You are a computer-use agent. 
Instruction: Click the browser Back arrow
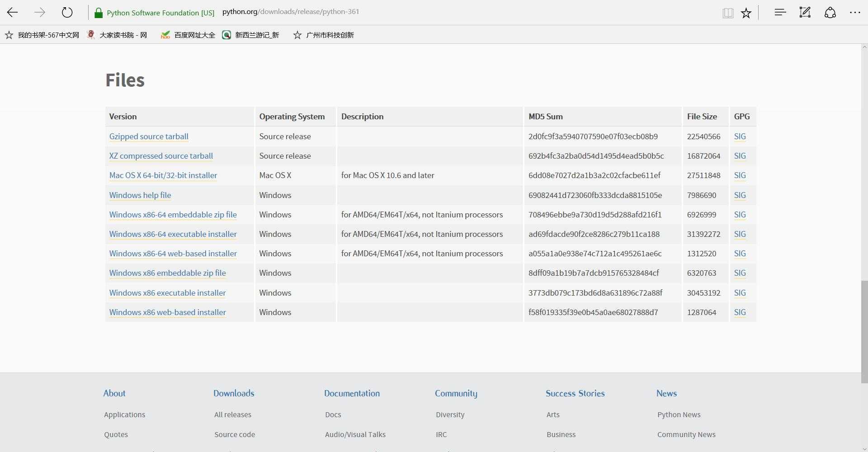pos(13,12)
